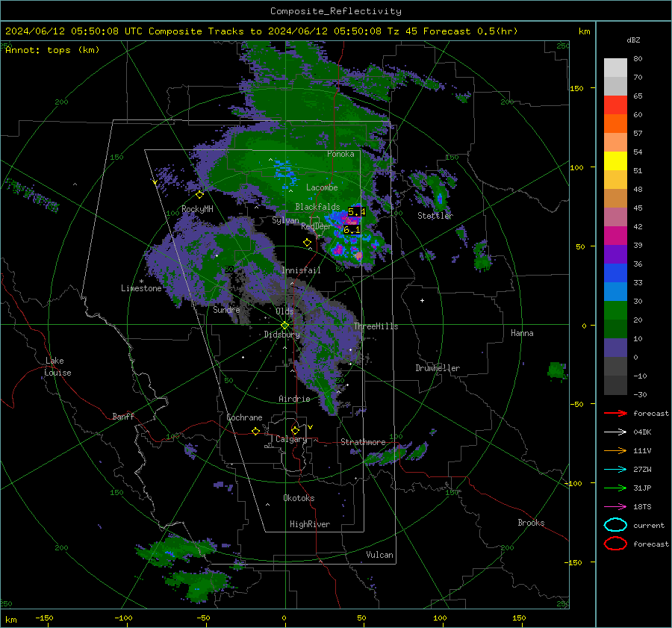Click the red forecast arrow in legend

(615, 413)
